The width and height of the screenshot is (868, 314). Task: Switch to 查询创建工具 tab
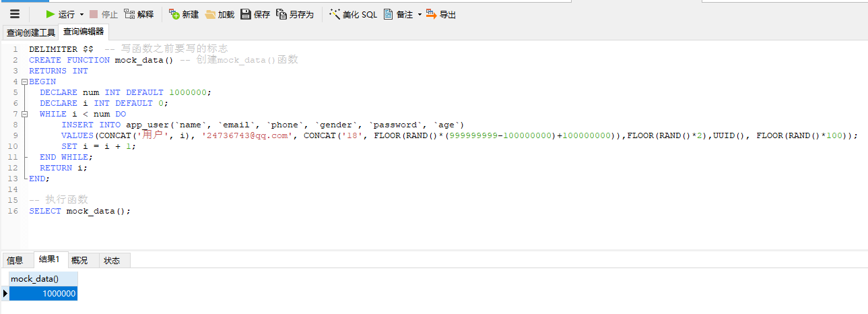30,32
